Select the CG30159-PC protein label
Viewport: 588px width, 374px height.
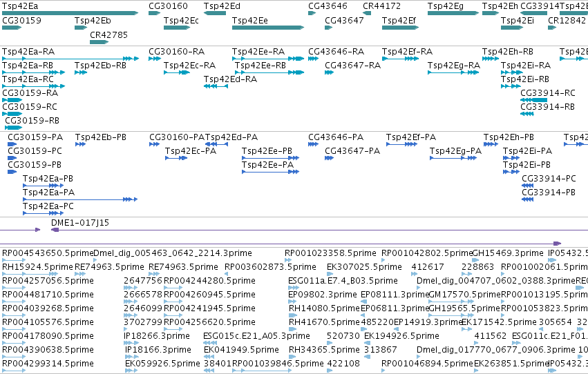(x=35, y=151)
